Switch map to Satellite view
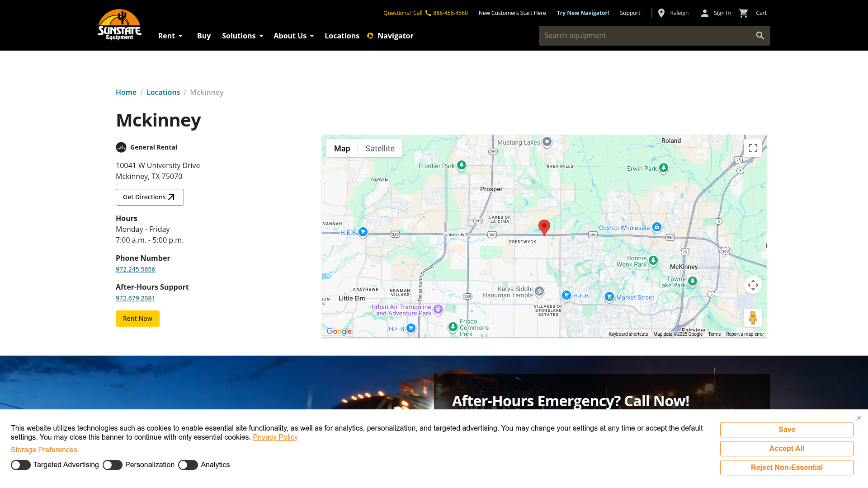Image resolution: width=868 pixels, height=488 pixels. 380,149
